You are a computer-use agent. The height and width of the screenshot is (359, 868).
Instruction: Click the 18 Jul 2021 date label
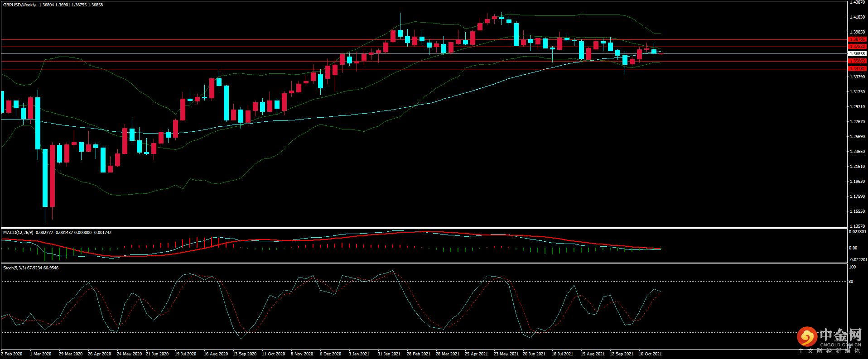563,354
